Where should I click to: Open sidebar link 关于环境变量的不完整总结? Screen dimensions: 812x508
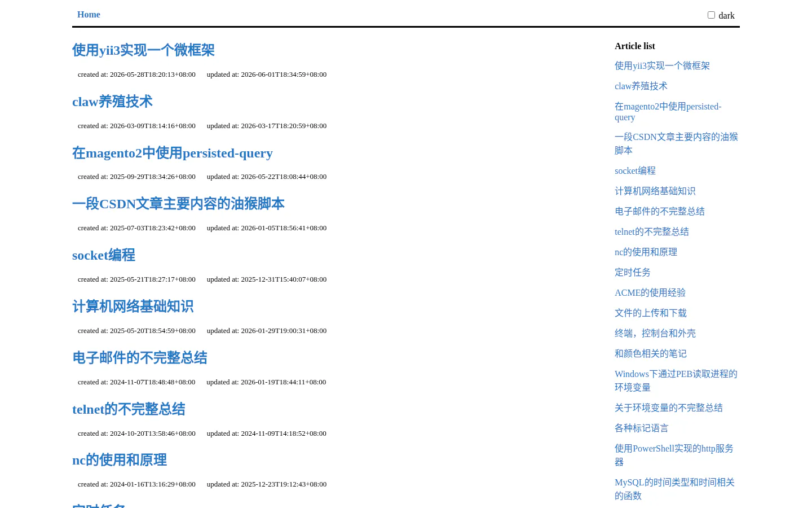(x=669, y=408)
